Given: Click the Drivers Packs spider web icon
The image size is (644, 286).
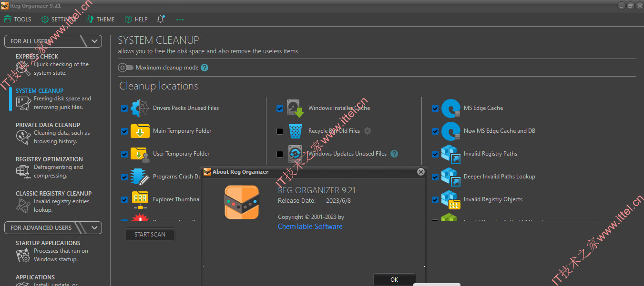Looking at the screenshot, I should [140, 108].
